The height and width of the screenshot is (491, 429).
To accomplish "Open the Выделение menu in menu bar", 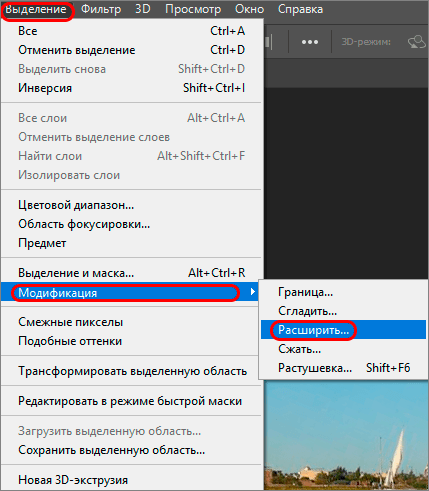I will [x=36, y=9].
